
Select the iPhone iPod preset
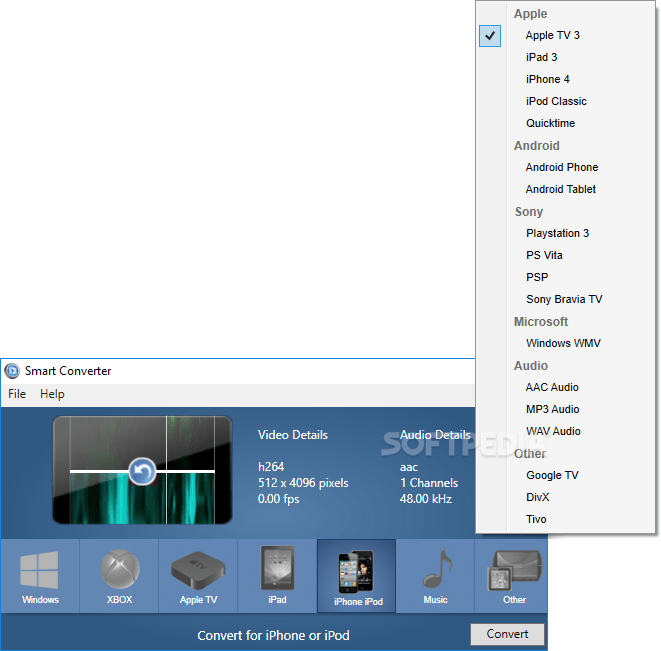click(x=357, y=576)
